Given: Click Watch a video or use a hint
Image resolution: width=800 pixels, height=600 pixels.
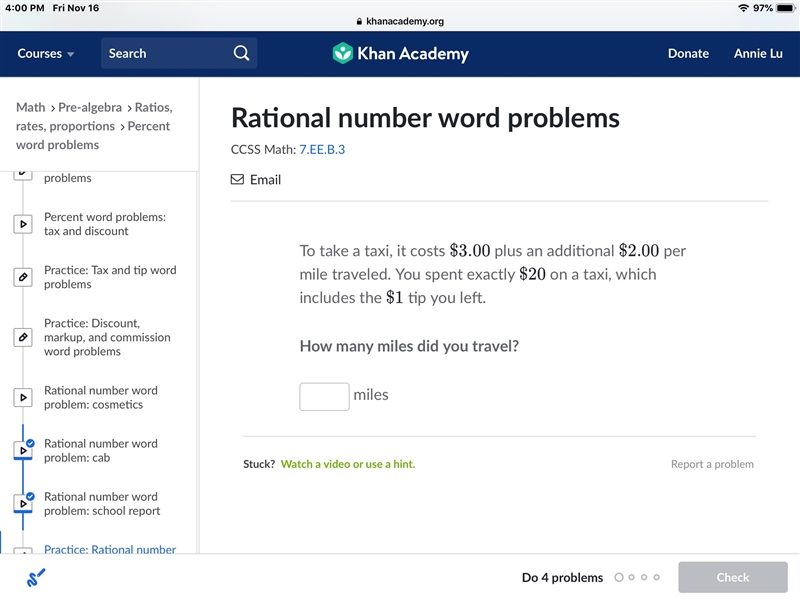Looking at the screenshot, I should [x=348, y=464].
